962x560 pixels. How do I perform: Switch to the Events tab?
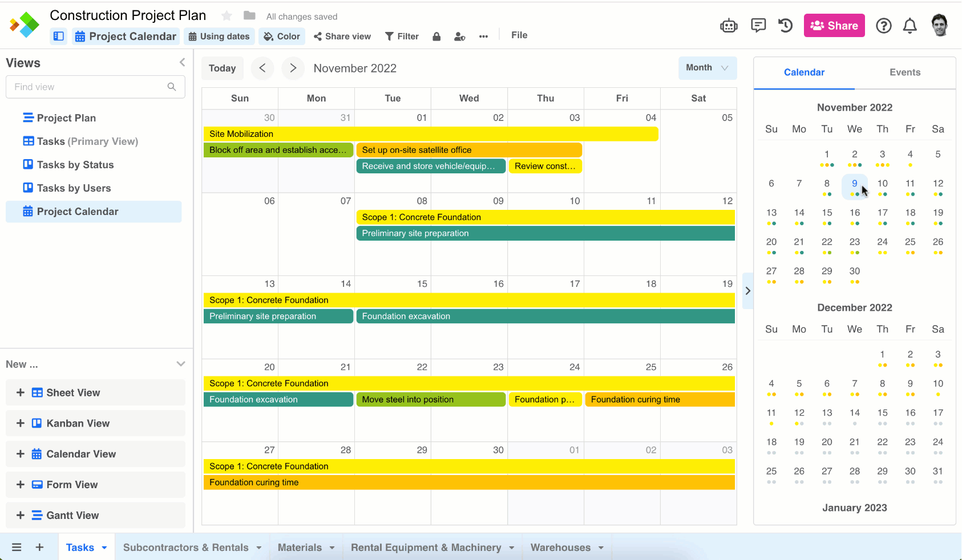[x=905, y=72]
